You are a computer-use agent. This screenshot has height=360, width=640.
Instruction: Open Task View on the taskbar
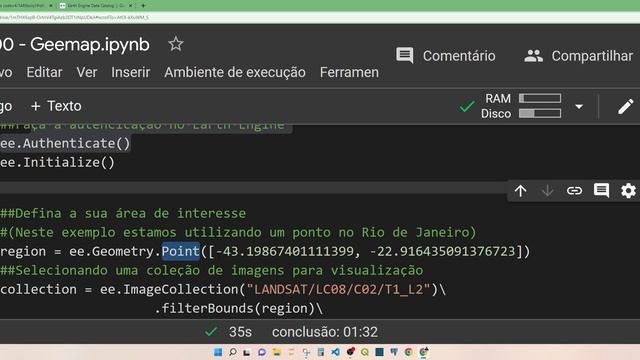(x=247, y=352)
